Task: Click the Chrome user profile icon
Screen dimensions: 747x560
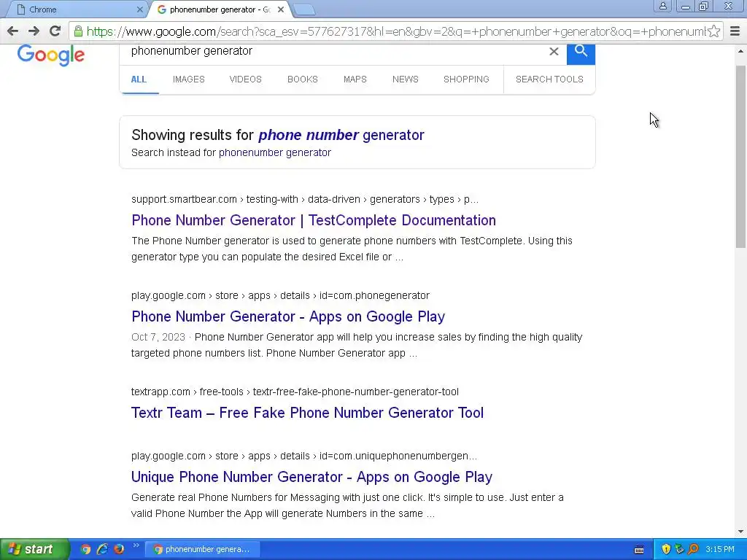Action: [x=662, y=6]
